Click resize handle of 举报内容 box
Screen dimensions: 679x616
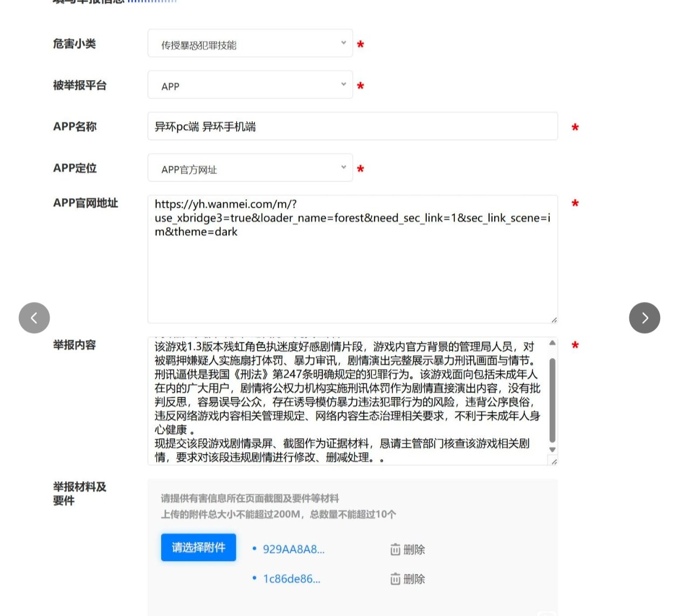click(x=553, y=461)
